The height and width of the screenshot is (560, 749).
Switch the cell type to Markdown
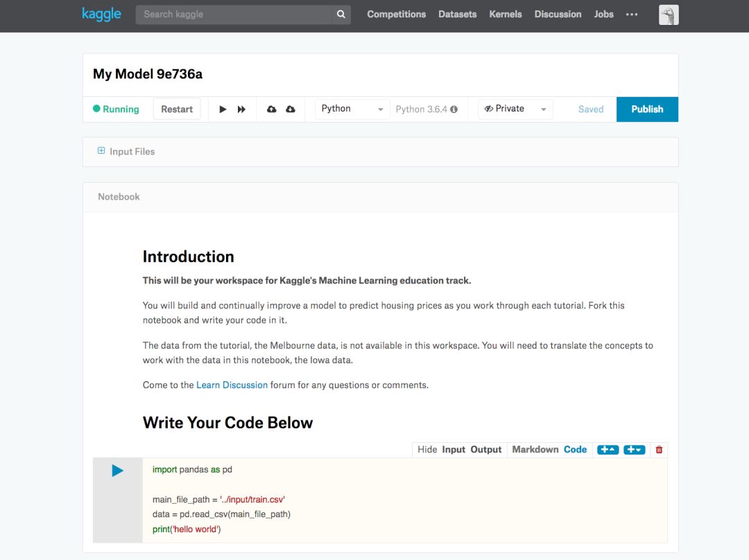[x=535, y=450]
